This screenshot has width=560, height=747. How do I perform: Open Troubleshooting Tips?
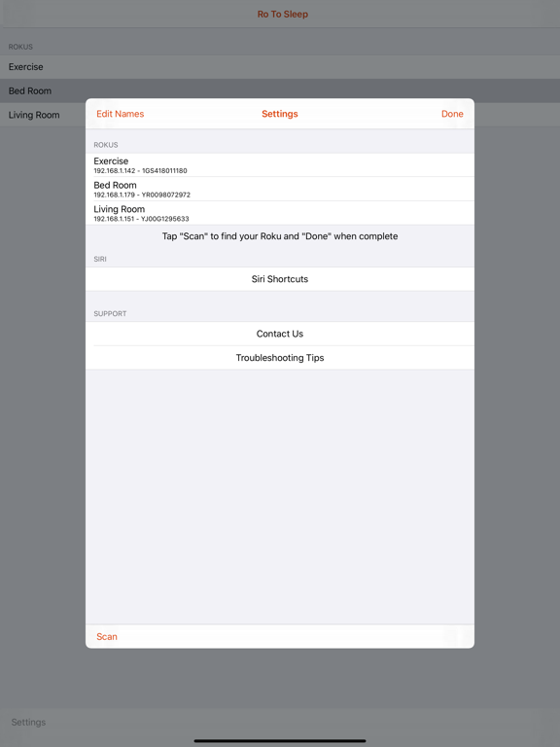(x=280, y=358)
